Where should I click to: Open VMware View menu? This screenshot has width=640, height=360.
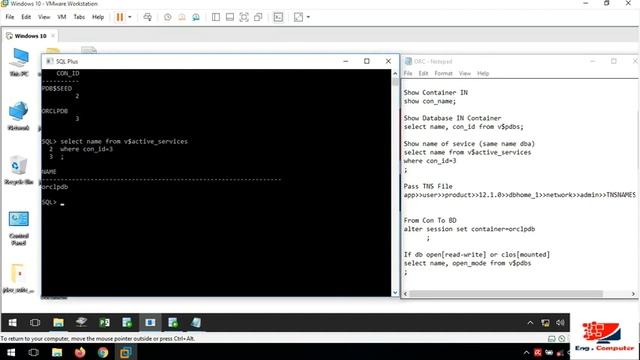click(44, 17)
